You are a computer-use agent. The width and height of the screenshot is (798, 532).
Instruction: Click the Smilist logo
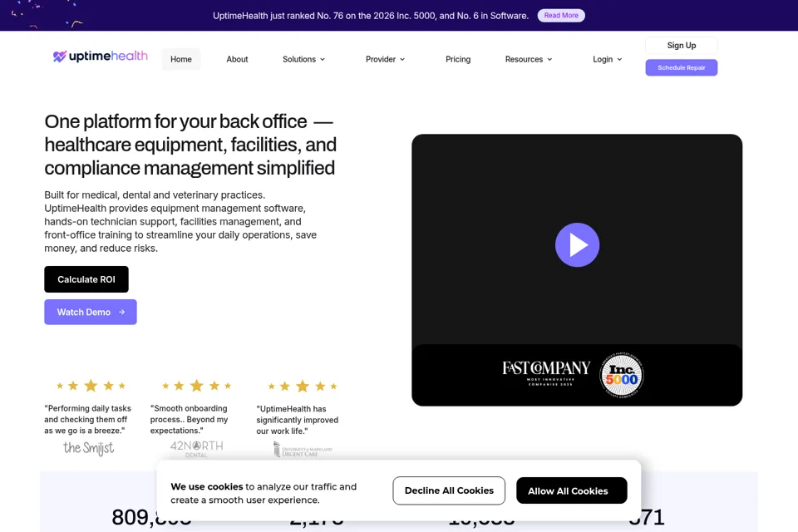(89, 448)
